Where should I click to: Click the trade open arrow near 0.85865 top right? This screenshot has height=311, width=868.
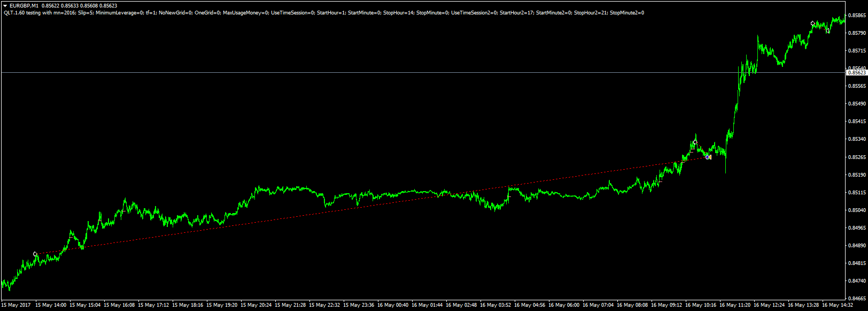812,23
